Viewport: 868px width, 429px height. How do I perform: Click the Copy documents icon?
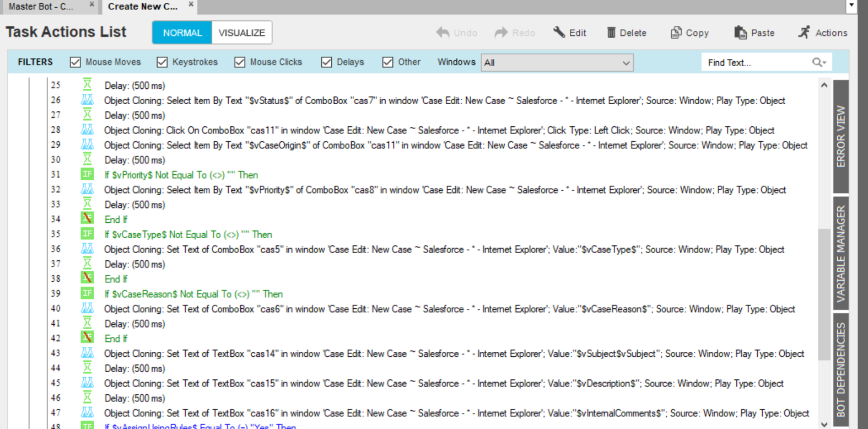[676, 33]
